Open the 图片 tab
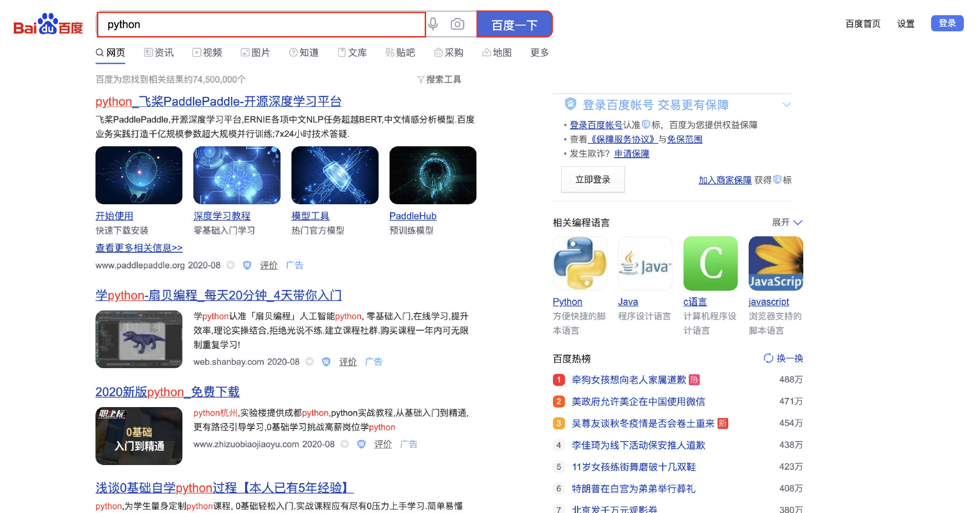Viewport: 980px width, 513px height. pyautogui.click(x=256, y=53)
